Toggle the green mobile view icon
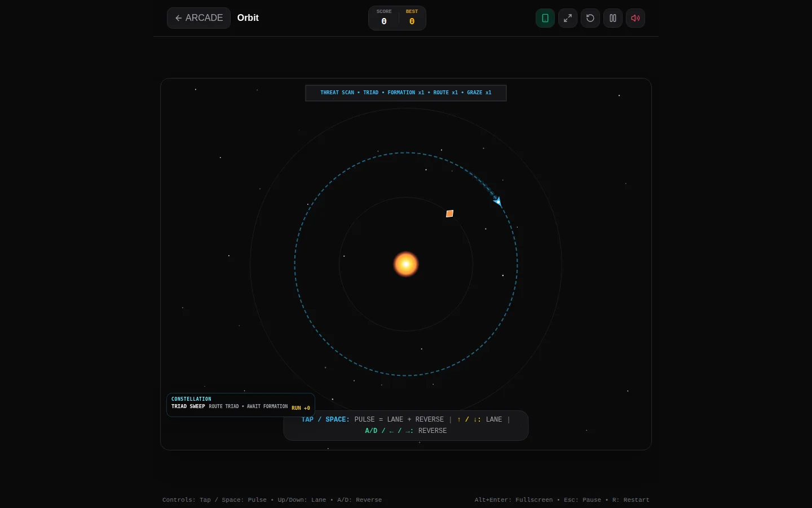Image resolution: width=812 pixels, height=508 pixels. coord(545,18)
